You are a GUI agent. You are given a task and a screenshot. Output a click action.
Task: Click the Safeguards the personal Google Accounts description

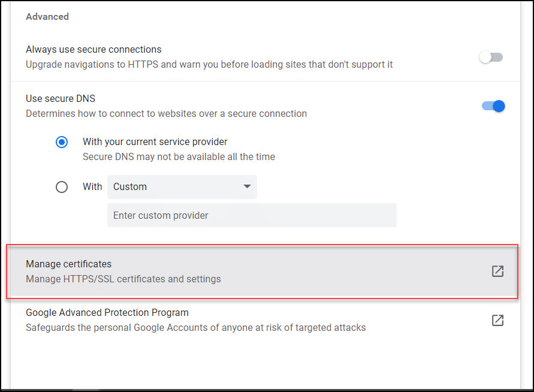pyautogui.click(x=195, y=327)
